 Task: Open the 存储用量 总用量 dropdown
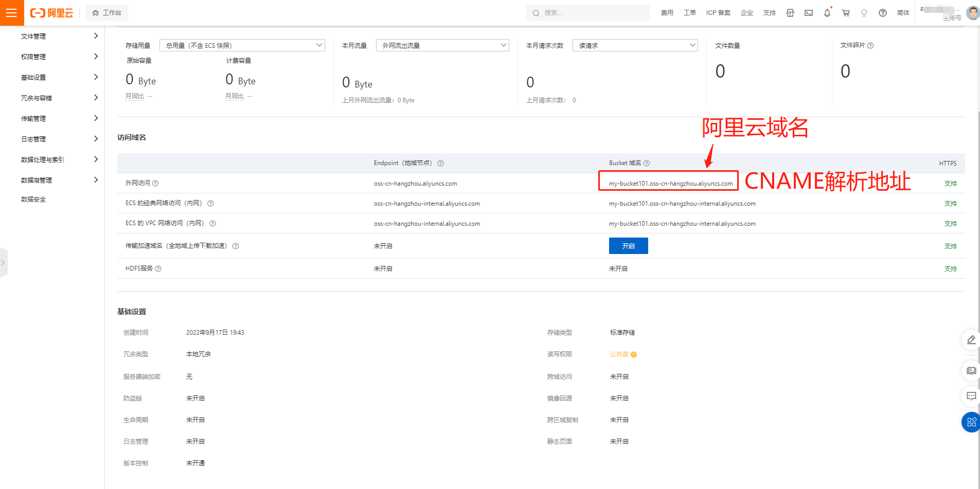point(242,45)
